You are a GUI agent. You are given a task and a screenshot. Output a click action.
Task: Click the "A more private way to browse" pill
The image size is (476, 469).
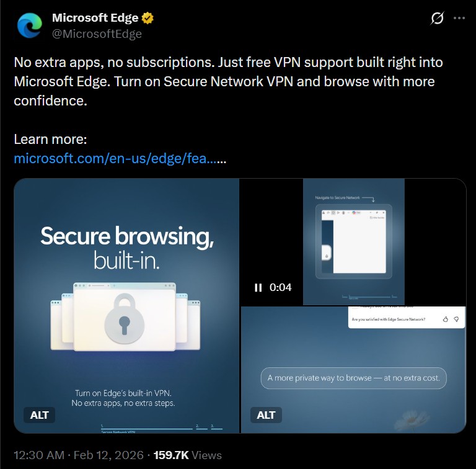tap(353, 378)
